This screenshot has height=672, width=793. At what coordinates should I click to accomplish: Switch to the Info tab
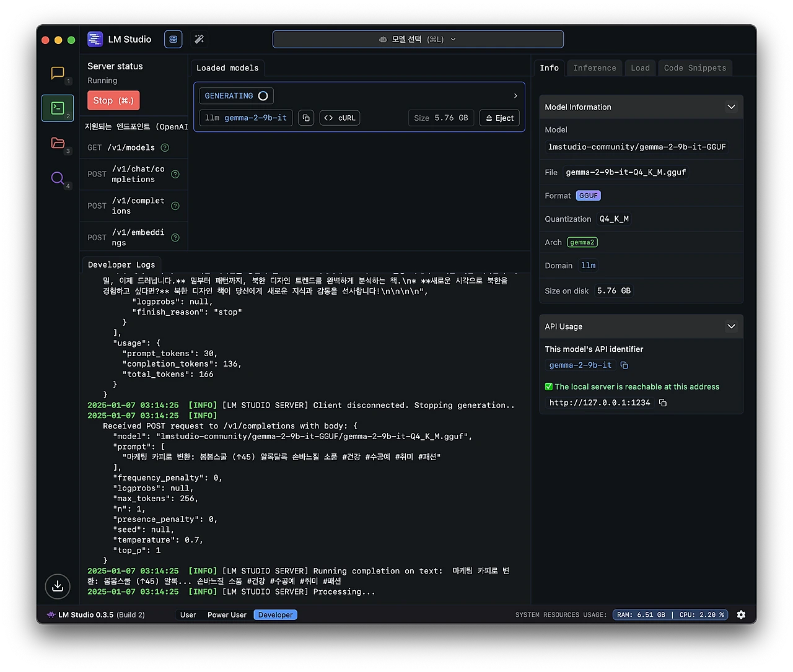click(550, 68)
